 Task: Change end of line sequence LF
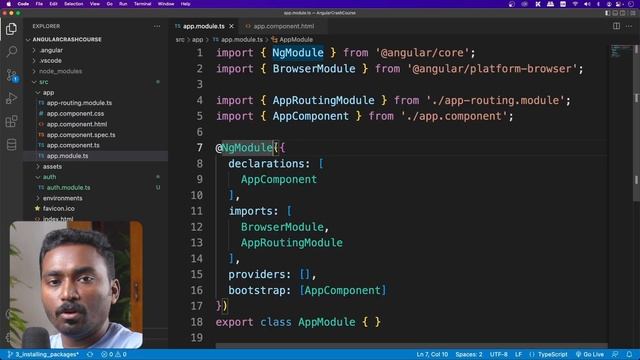coord(518,354)
